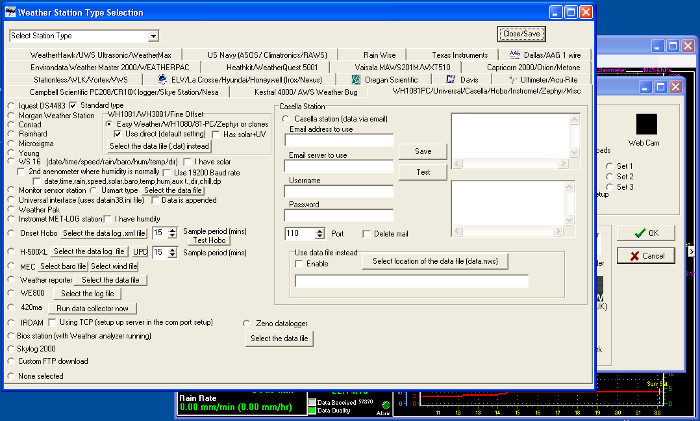This screenshot has width=700, height=421.
Task: Open the Heathkit/WeatherQuest 5001 tab
Action: pyautogui.click(x=272, y=67)
